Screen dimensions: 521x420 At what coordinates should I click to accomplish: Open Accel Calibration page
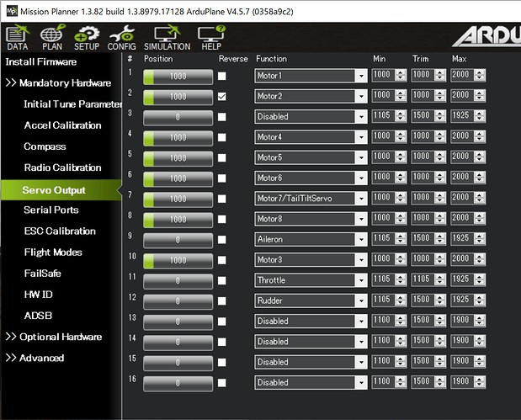tap(62, 125)
